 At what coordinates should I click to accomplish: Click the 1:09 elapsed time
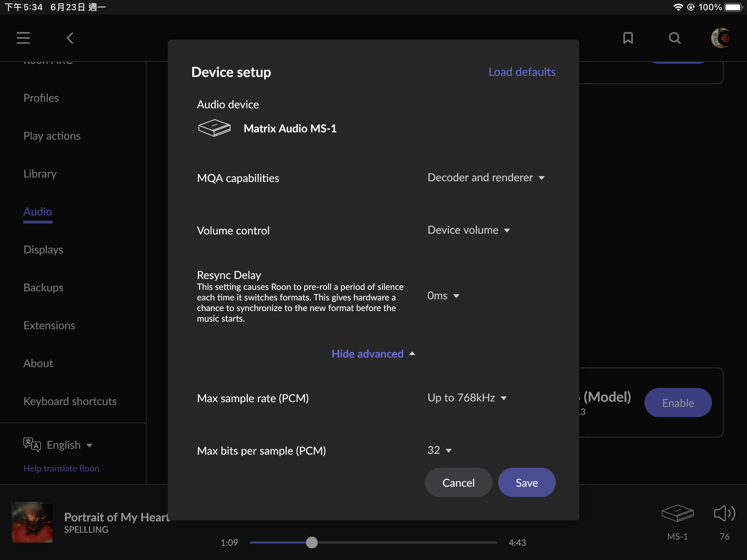tap(229, 542)
